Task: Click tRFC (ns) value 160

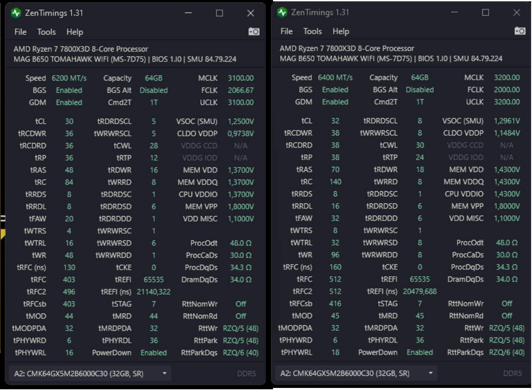Action: [335, 267]
